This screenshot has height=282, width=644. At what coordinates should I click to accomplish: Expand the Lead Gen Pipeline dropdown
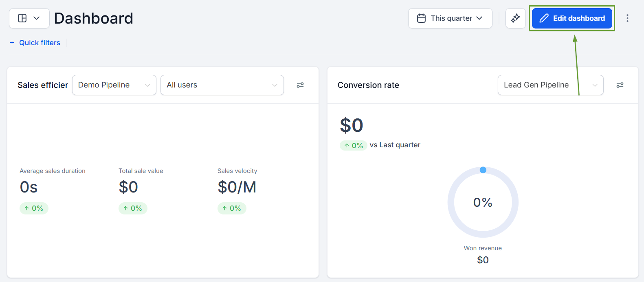[x=550, y=85]
